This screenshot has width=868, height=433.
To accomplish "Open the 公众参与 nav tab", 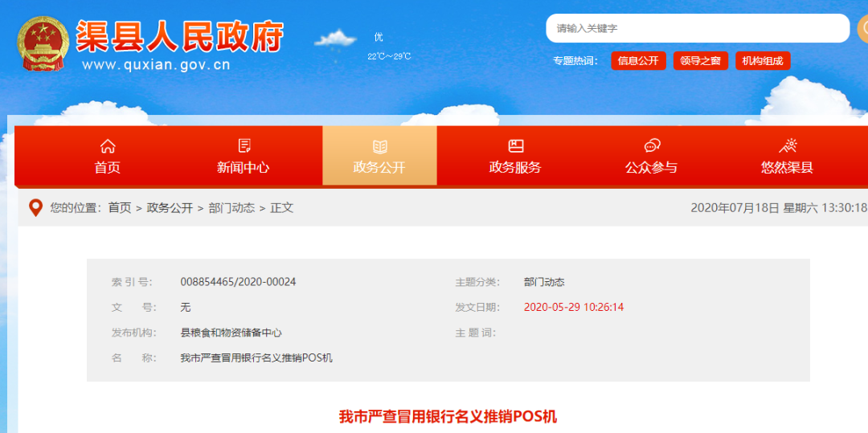I will (652, 155).
